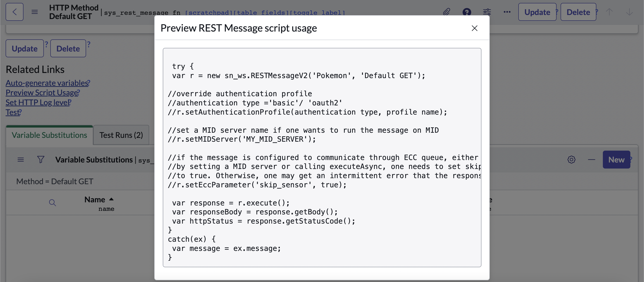Click the back arrow button

click(15, 12)
